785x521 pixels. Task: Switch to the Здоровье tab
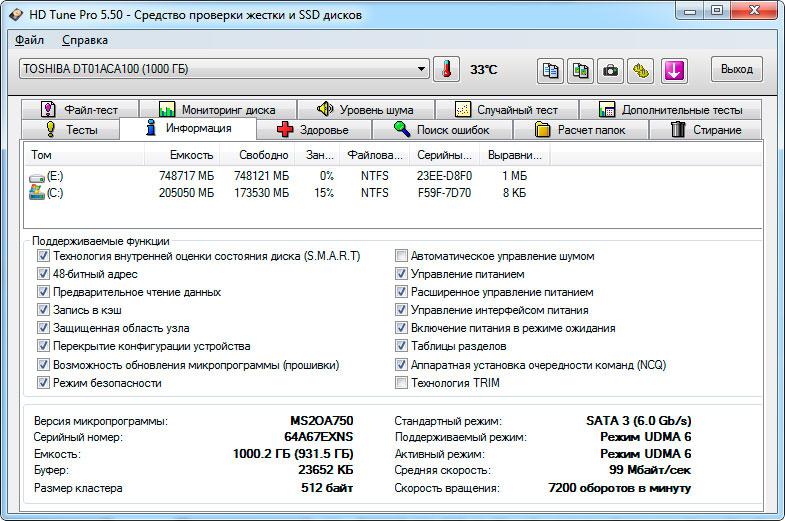(x=313, y=130)
